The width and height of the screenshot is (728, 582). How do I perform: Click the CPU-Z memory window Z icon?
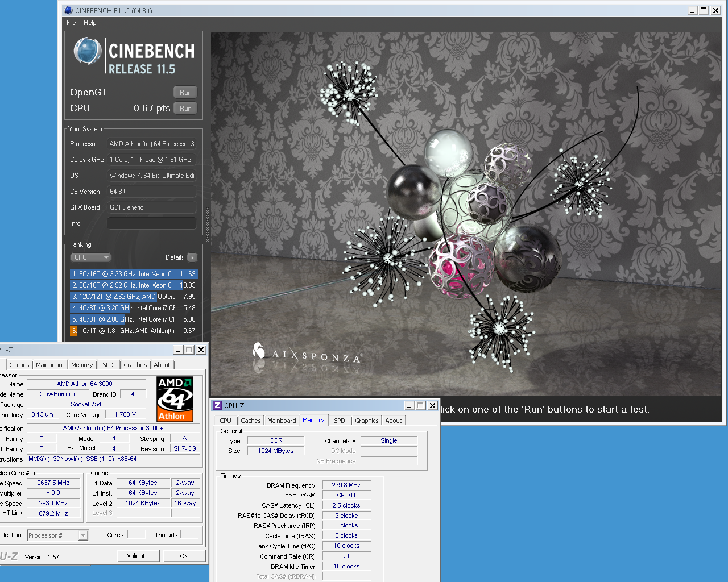217,405
